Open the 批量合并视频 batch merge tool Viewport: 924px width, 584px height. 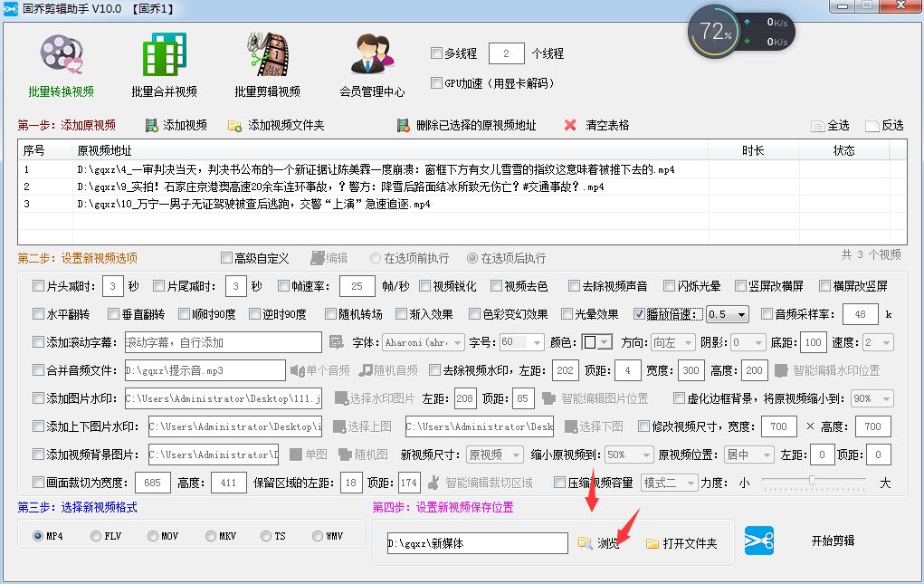[x=163, y=63]
